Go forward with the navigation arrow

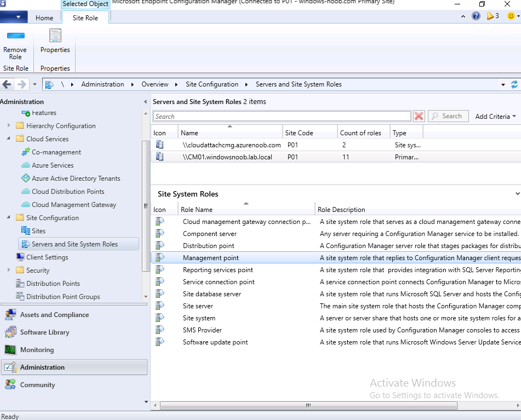(x=21, y=84)
